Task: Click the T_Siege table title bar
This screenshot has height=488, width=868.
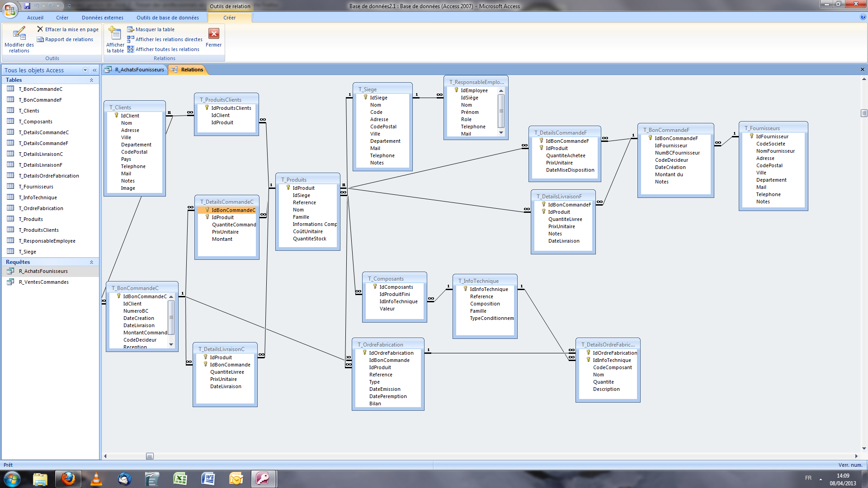Action: coord(382,89)
